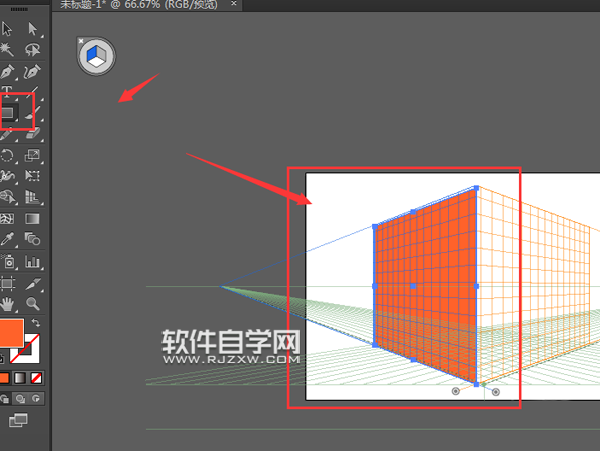Pick the Perspective Grid tool
The width and height of the screenshot is (600, 451).
pos(33,197)
